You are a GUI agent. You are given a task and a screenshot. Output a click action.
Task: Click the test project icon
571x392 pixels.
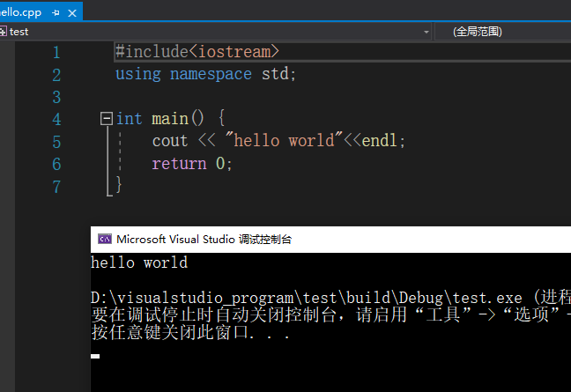pyautogui.click(x=3, y=32)
